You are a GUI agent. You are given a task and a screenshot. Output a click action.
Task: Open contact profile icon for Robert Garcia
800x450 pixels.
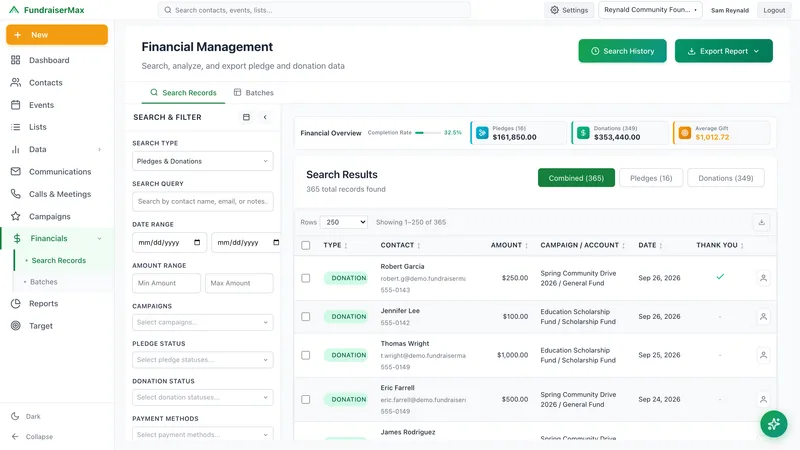pyautogui.click(x=763, y=278)
